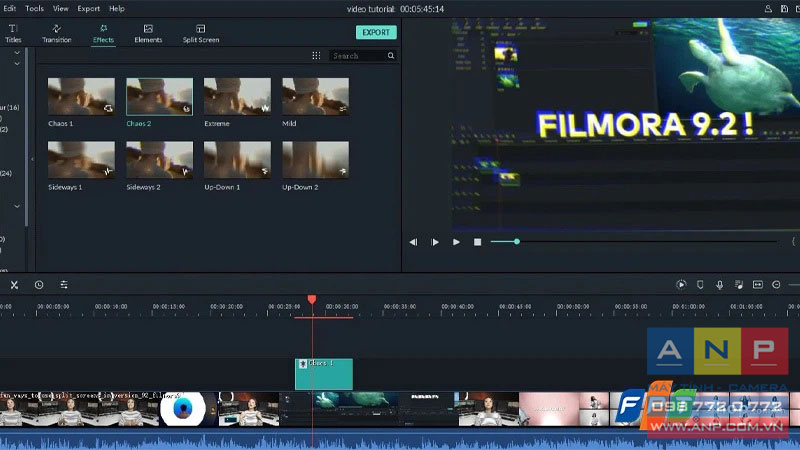
Task: Expand the sidebar chevron below item (24)
Action: click(17, 206)
